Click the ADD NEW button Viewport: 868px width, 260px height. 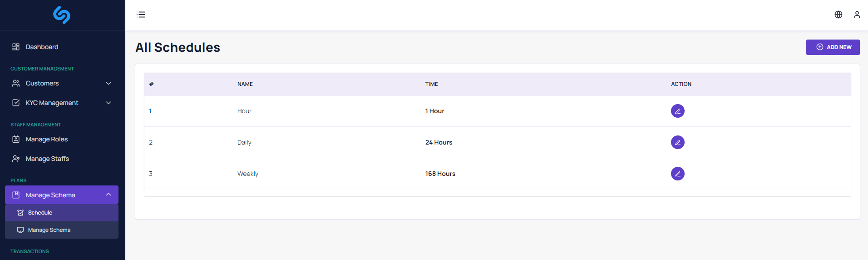tap(833, 47)
